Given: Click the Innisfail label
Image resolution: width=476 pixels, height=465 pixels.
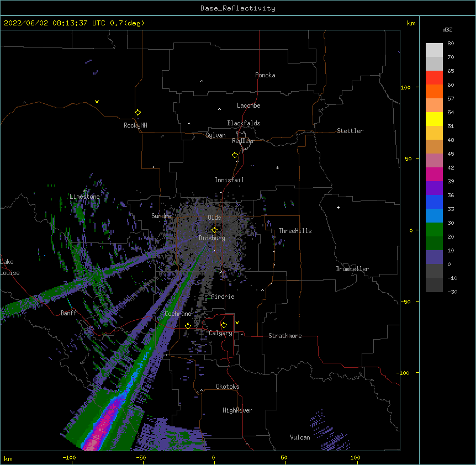Looking at the screenshot, I should (x=229, y=180).
